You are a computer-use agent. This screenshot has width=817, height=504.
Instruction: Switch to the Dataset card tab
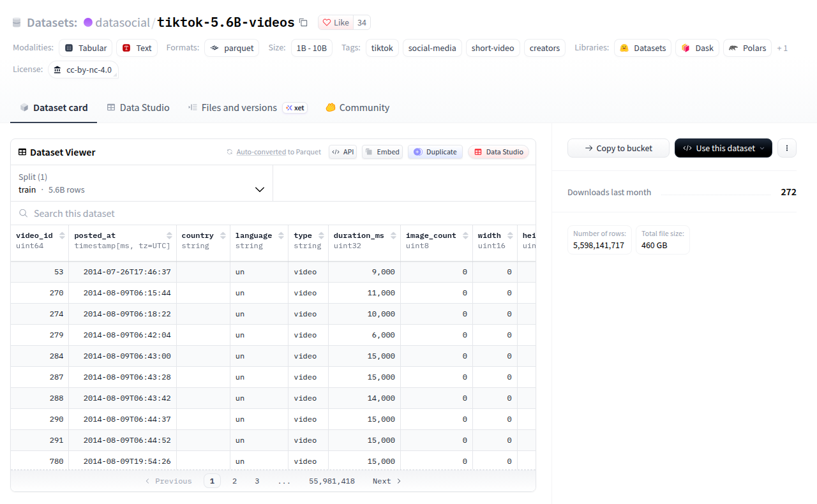(54, 108)
